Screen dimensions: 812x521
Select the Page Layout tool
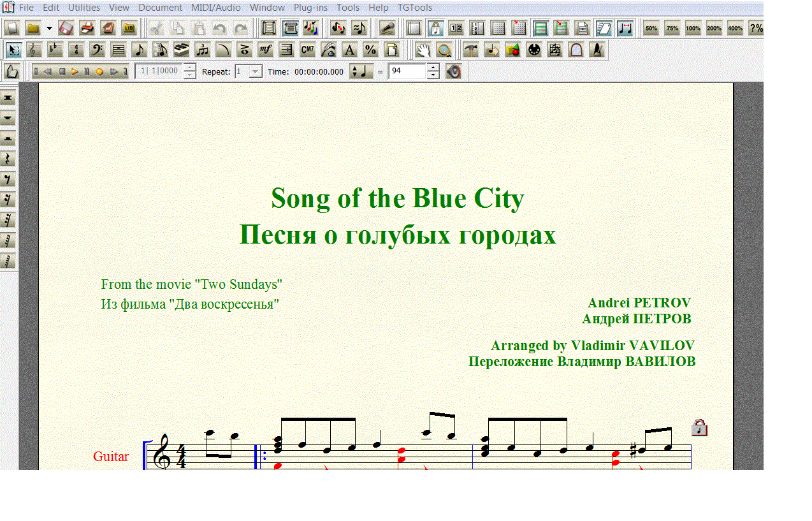tap(392, 50)
